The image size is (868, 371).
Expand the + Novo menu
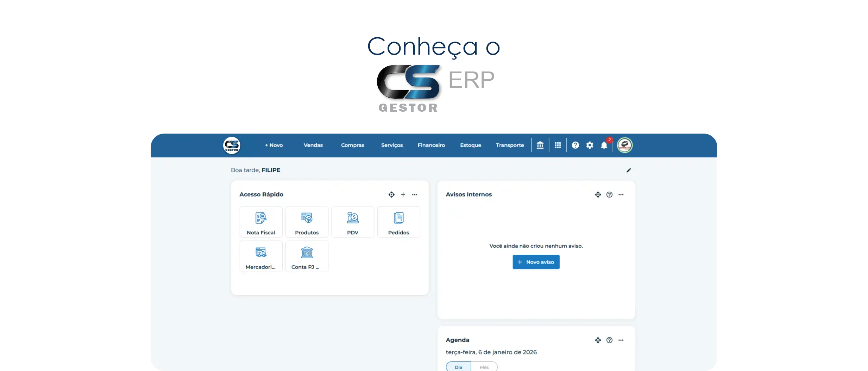(274, 145)
